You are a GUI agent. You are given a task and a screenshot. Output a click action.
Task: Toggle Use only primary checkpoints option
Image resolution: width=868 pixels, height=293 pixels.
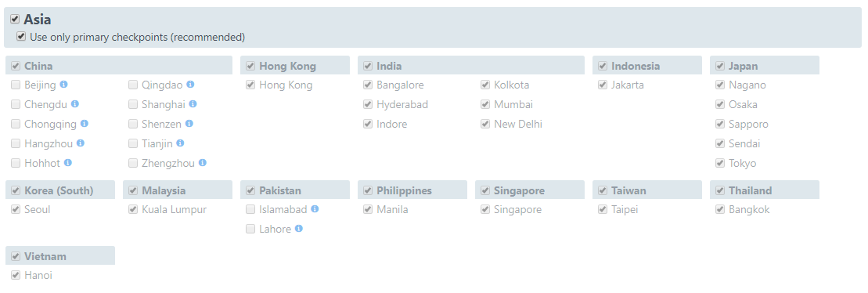[21, 37]
